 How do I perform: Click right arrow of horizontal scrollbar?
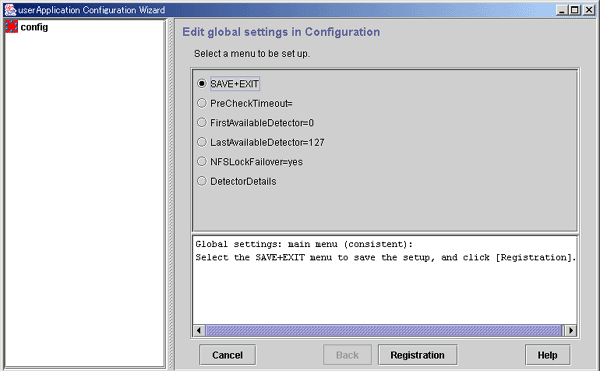pos(571,330)
